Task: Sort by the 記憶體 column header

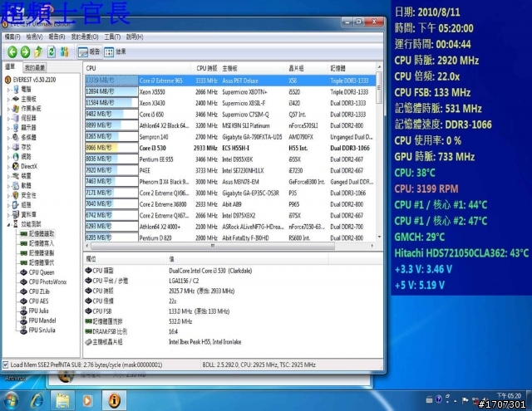Action: (x=352, y=68)
